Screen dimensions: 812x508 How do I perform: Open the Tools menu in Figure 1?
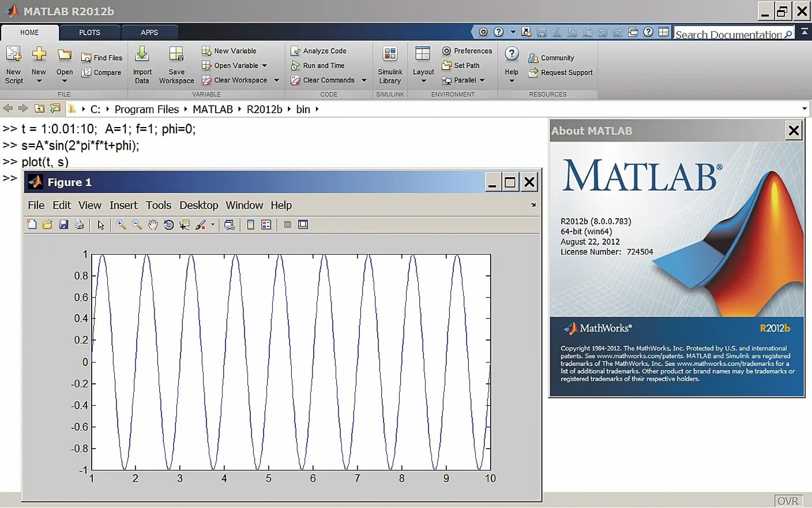[x=159, y=206]
